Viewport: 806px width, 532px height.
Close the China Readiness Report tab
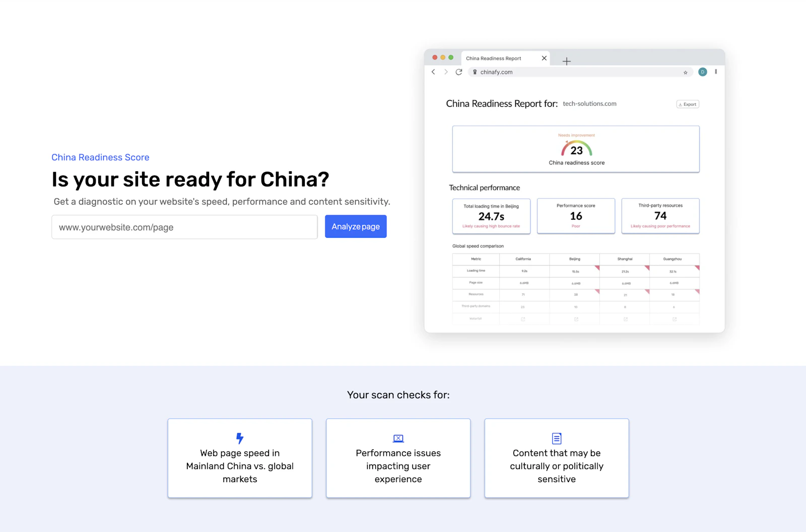544,58
